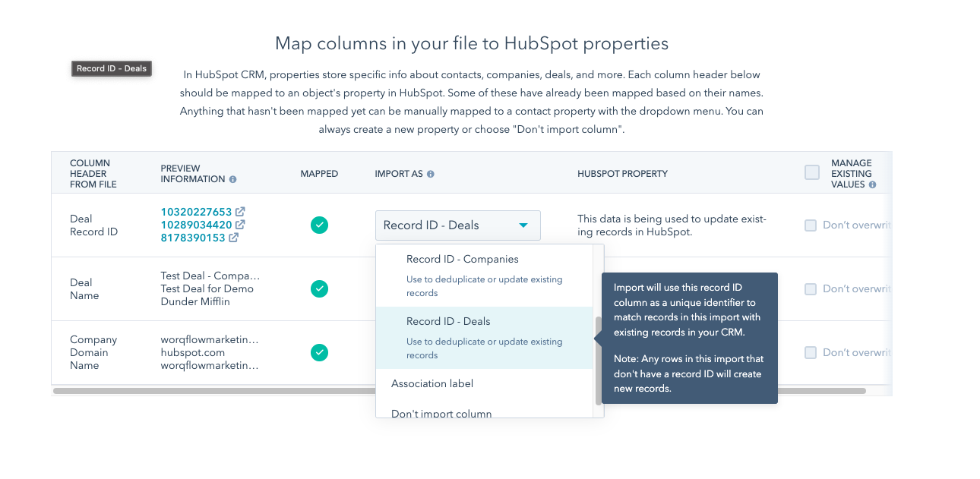Click the green mapped checkmark for Deal Name
Image resolution: width=980 pixels, height=479 pixels.
tap(319, 289)
